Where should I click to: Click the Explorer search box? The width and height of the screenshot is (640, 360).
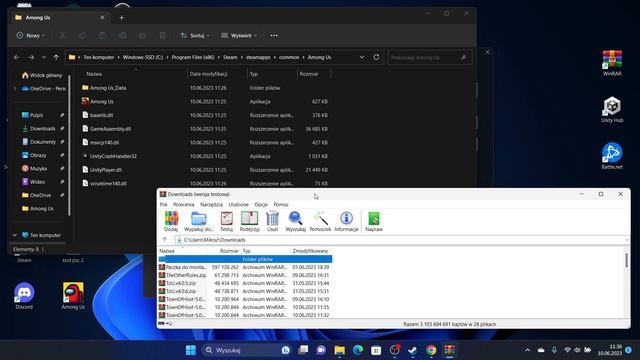coord(429,58)
